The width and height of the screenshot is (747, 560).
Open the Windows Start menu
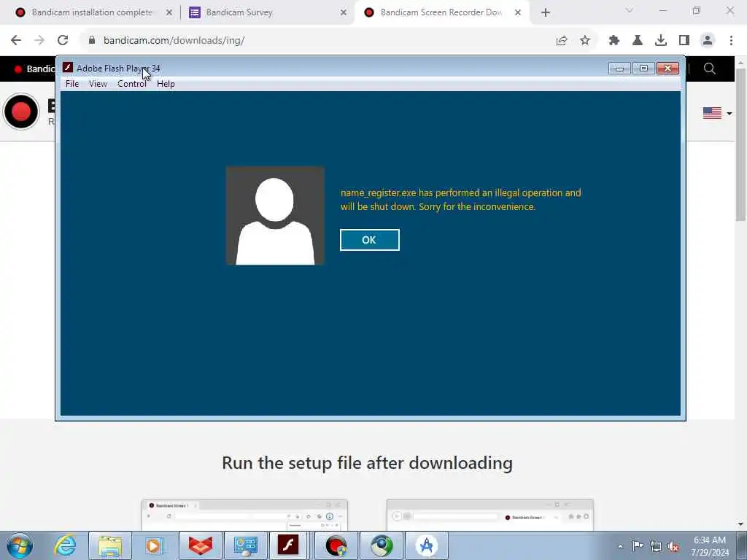click(x=20, y=545)
